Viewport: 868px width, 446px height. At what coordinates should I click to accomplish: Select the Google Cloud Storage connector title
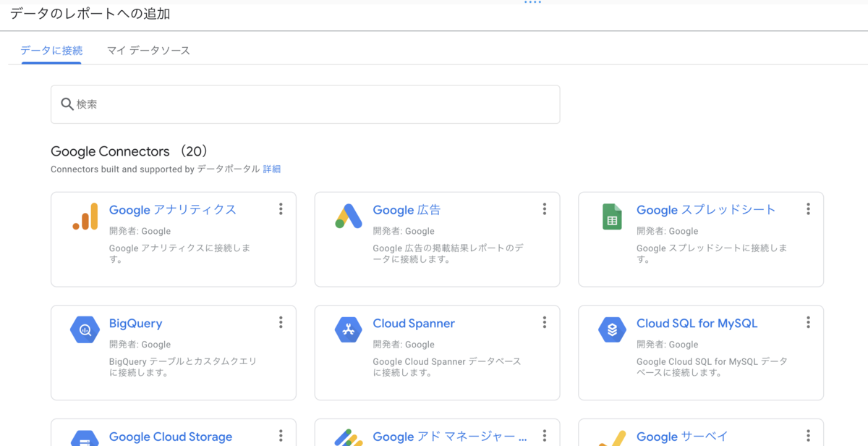coord(171,437)
